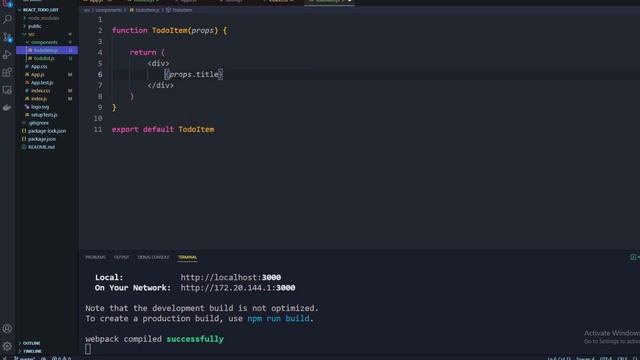The height and width of the screenshot is (360, 640).
Task: Click the components breadcrumb segment
Action: [108, 10]
